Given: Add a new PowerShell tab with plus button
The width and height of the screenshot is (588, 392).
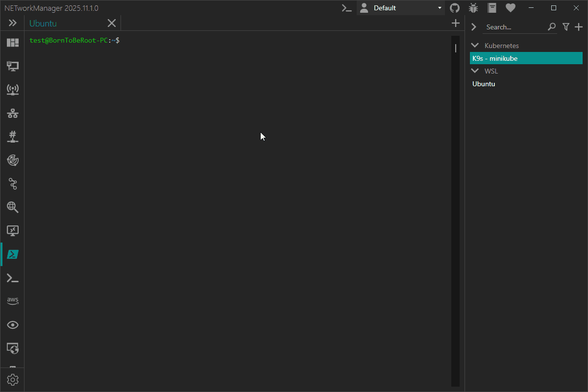Looking at the screenshot, I should [455, 23].
